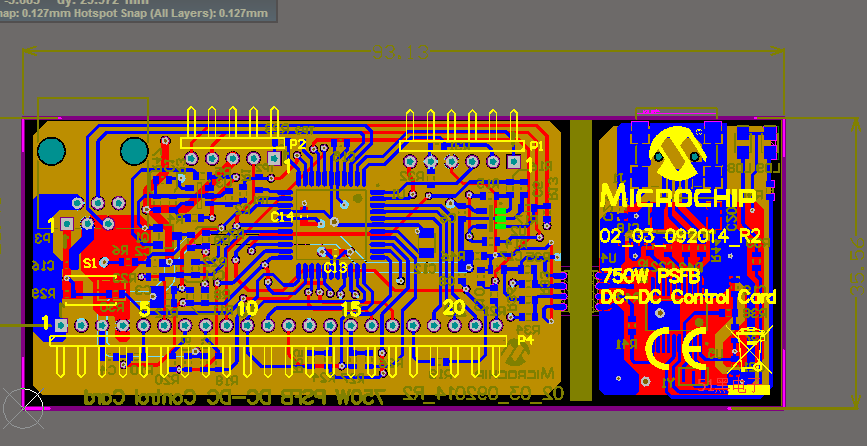Select the mirrored C16 designator
867x446 pixels.
coord(42,265)
